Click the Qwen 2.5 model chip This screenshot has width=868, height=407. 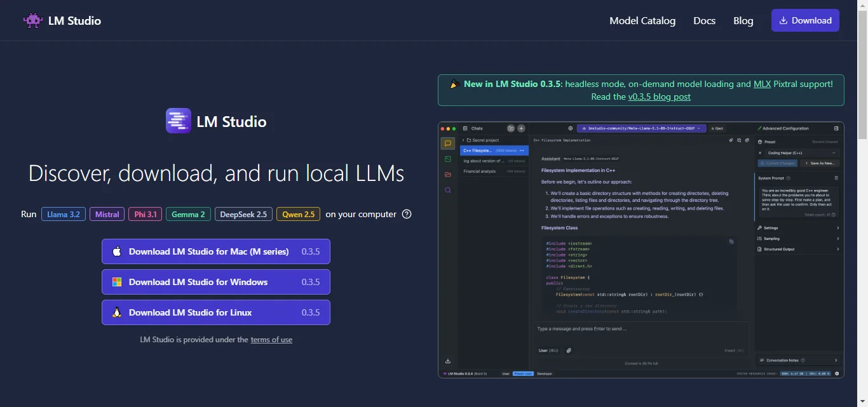tap(298, 214)
